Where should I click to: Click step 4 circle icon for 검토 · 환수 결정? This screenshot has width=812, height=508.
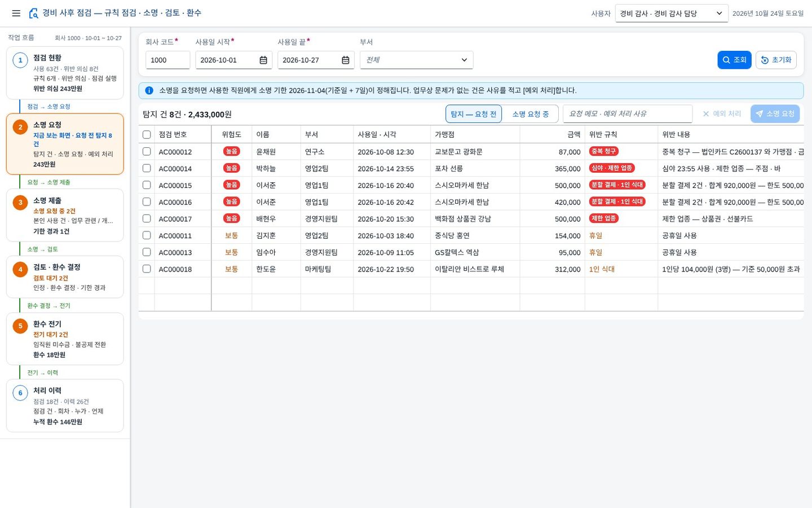[x=20, y=269]
